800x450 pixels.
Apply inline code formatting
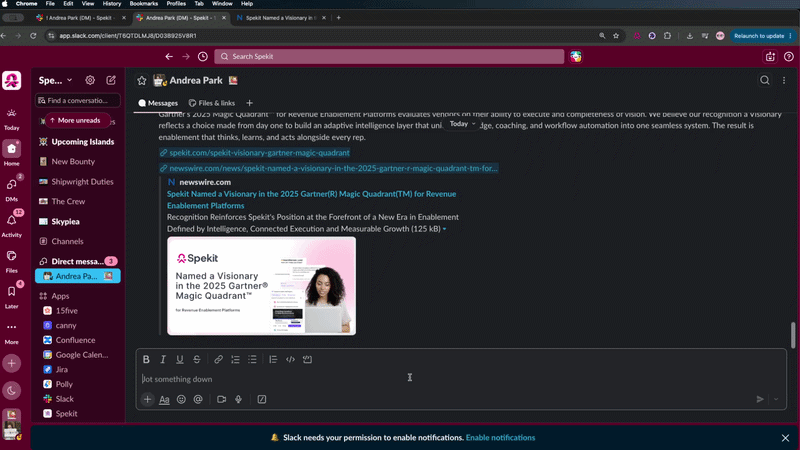[x=290, y=359]
